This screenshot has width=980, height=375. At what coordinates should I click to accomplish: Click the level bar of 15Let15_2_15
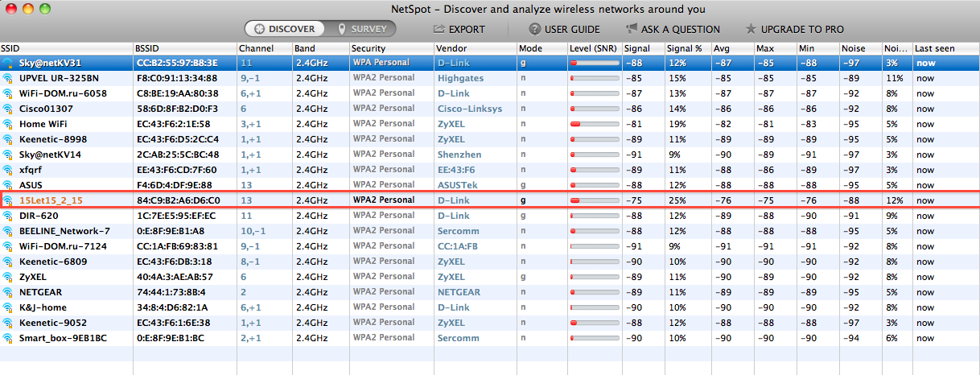click(595, 200)
